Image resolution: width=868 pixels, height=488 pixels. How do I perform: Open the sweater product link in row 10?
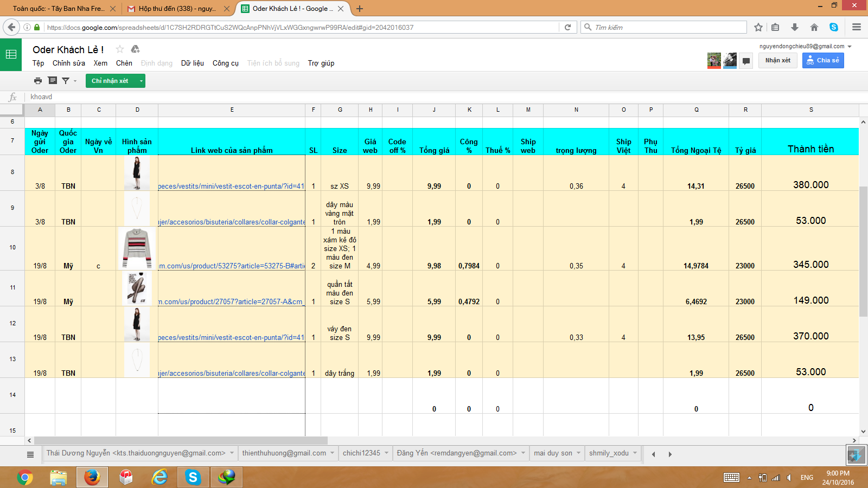click(232, 266)
